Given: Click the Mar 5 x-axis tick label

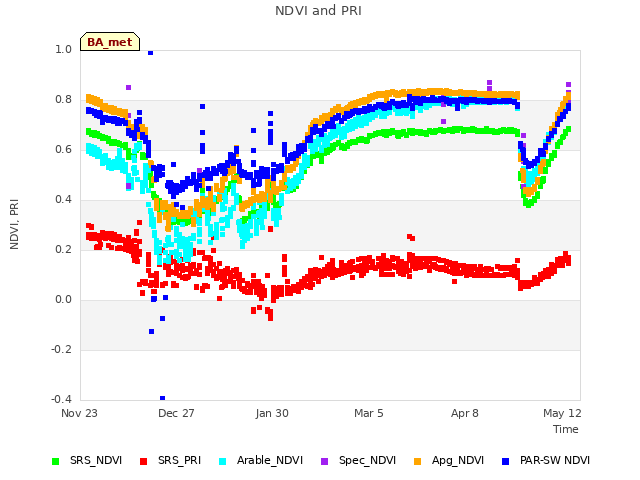Looking at the screenshot, I should pos(369,413).
